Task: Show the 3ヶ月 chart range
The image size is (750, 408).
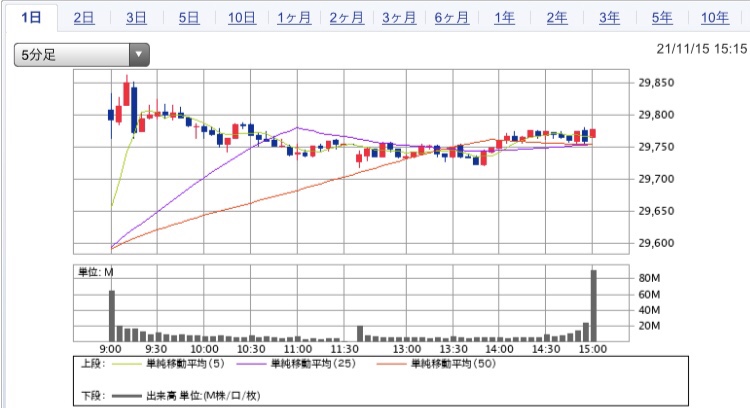Action: [399, 18]
